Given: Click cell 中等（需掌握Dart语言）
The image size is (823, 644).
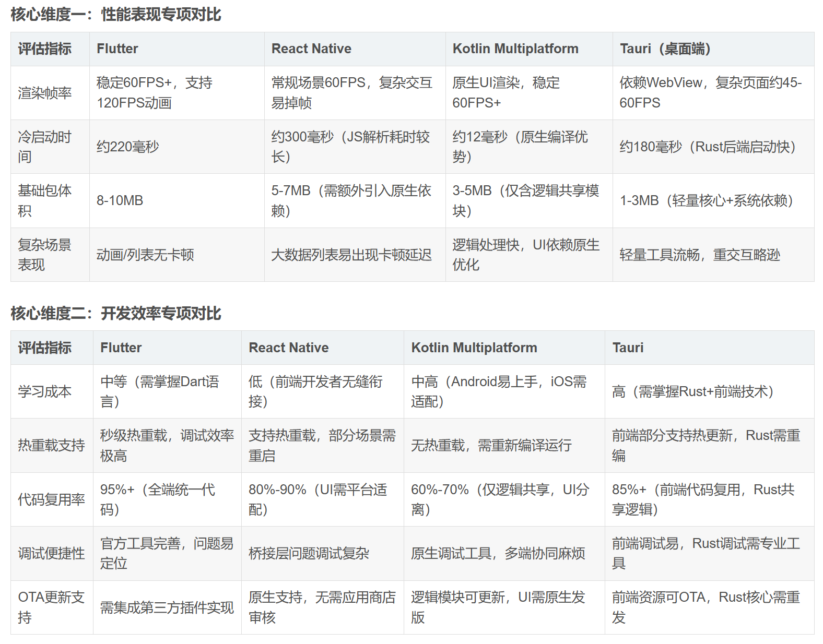Looking at the screenshot, I should (167, 391).
